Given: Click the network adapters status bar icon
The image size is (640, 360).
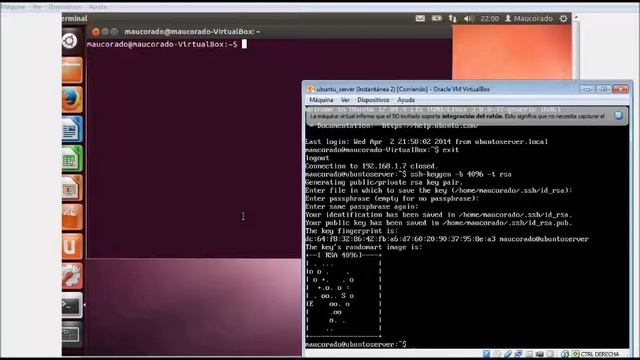Looking at the screenshot, I should (518, 354).
